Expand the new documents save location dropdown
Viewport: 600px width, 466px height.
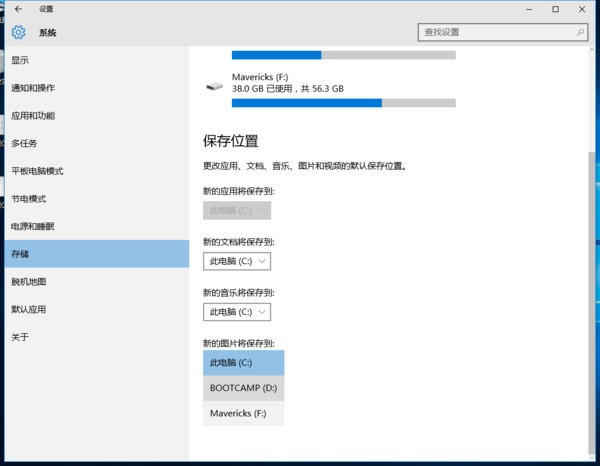(x=237, y=261)
